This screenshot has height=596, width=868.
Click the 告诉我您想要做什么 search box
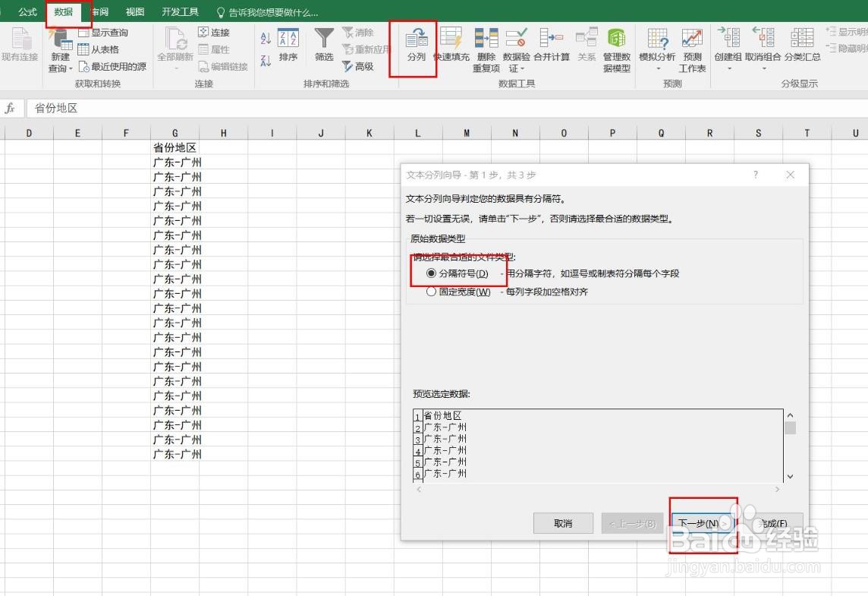267,12
